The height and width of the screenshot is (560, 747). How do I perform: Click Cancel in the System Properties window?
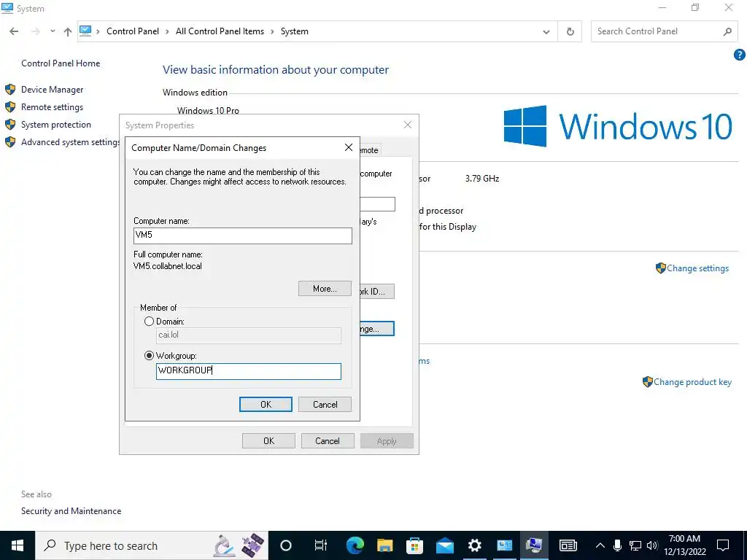328,441
